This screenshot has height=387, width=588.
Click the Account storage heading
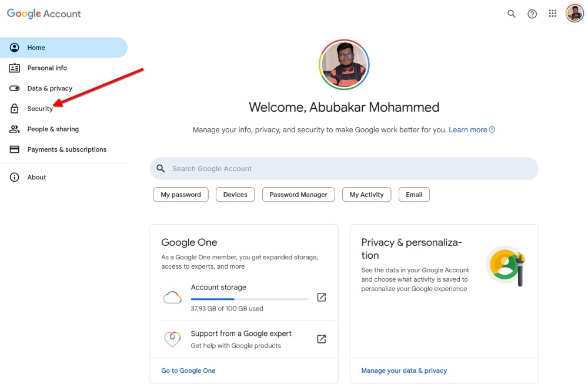point(219,287)
